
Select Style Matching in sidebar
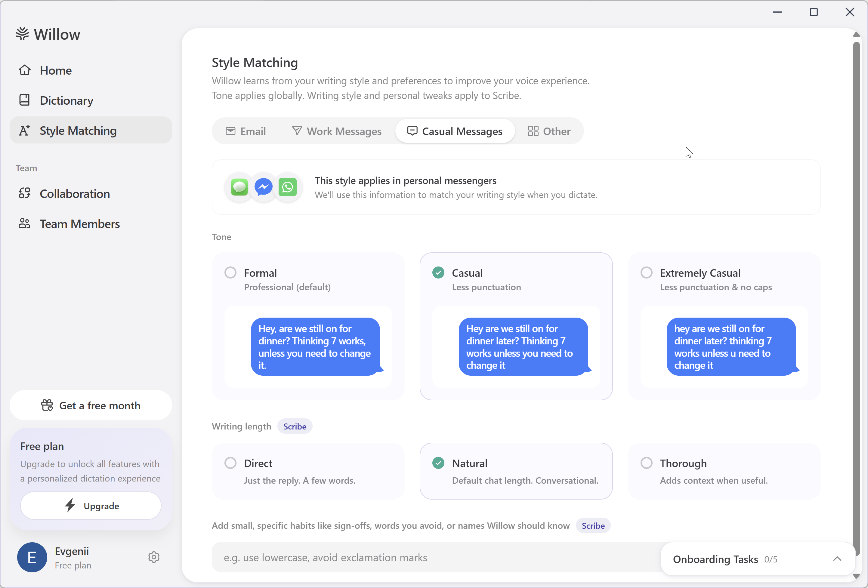(x=91, y=130)
